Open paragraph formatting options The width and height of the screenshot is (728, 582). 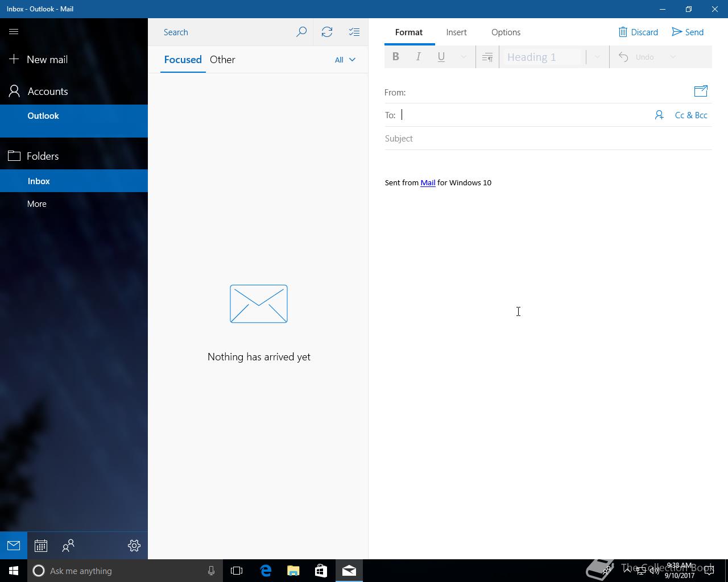[487, 57]
